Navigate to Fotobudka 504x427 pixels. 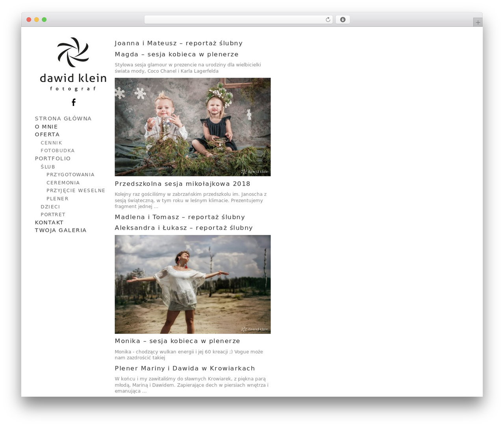coord(57,151)
